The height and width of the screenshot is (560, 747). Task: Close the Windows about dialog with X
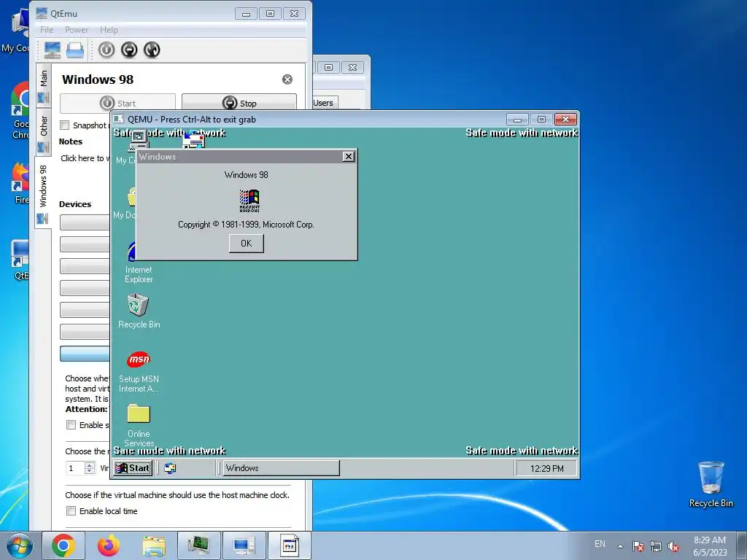point(348,156)
